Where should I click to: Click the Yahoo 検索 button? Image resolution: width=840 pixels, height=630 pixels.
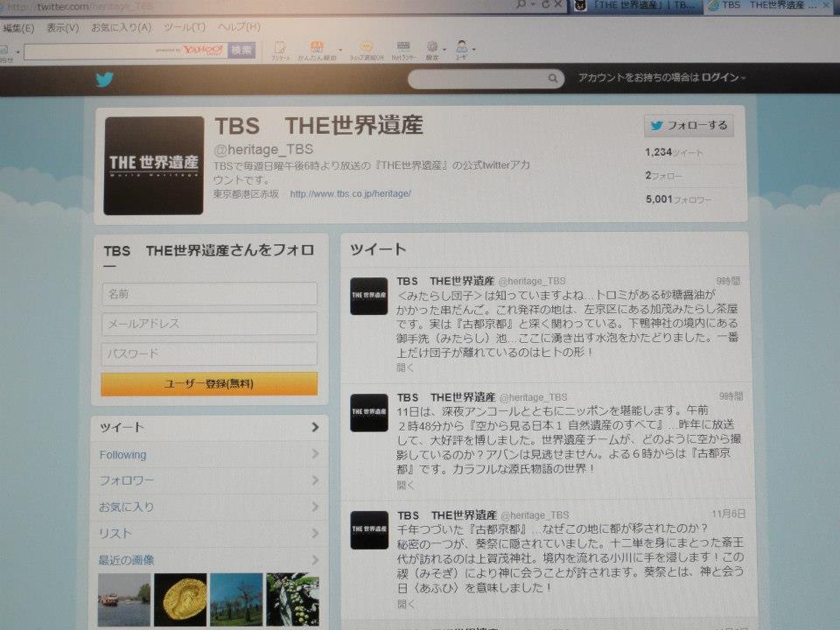pos(241,51)
